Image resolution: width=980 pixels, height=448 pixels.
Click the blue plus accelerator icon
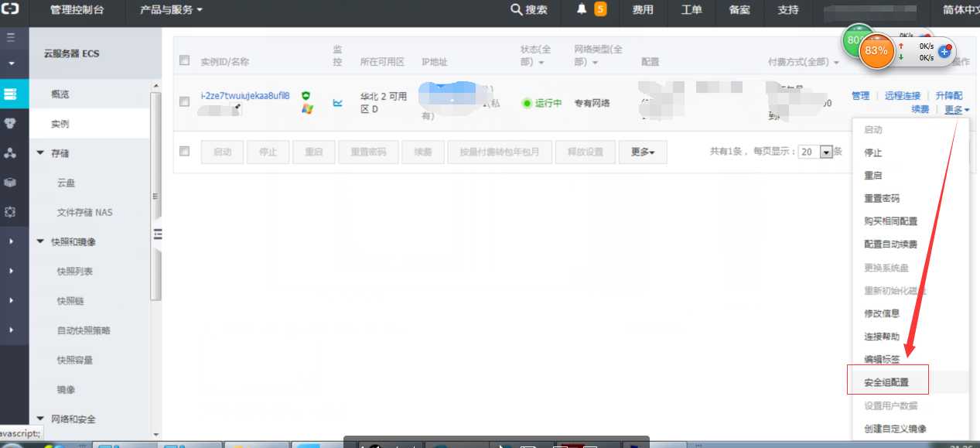[x=944, y=53]
